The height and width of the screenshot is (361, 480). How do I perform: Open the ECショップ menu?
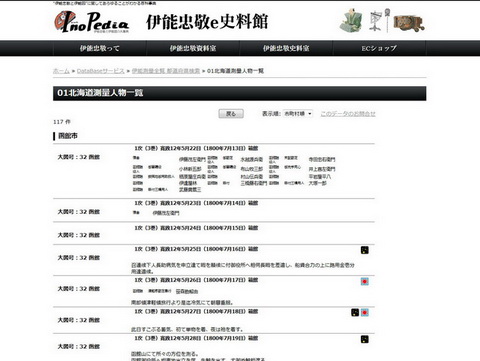click(x=379, y=48)
